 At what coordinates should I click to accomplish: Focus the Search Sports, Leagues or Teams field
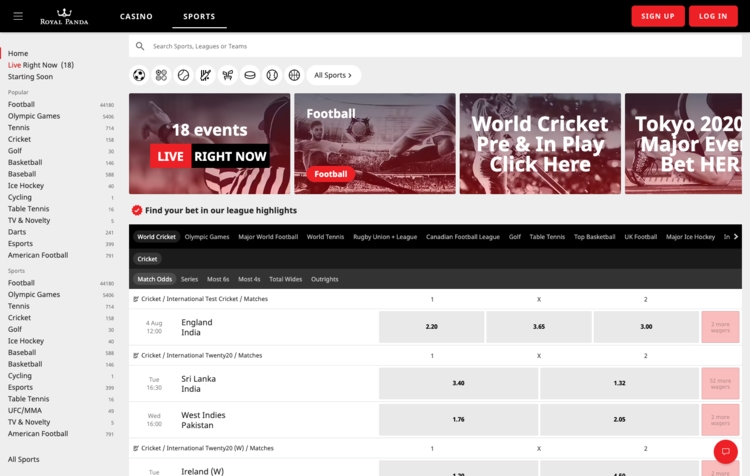coord(435,46)
